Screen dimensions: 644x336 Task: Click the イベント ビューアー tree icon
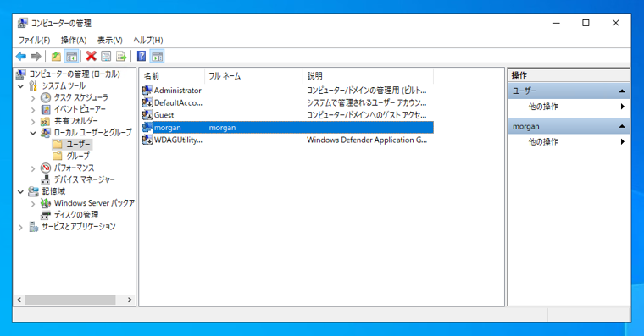(x=46, y=109)
